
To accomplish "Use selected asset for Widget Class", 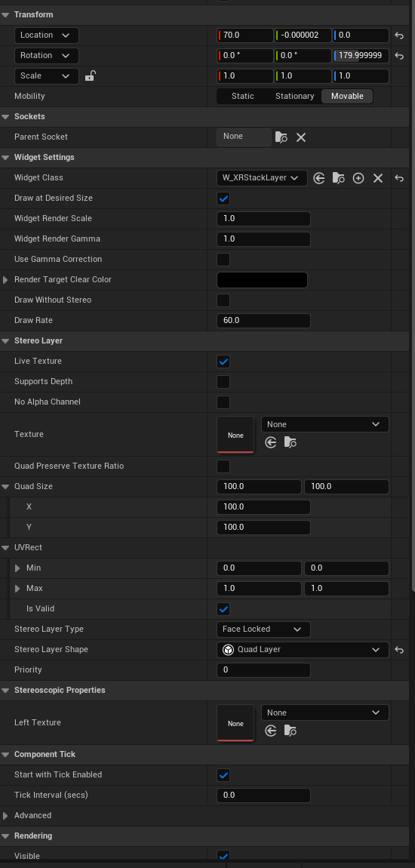I will pos(318,178).
